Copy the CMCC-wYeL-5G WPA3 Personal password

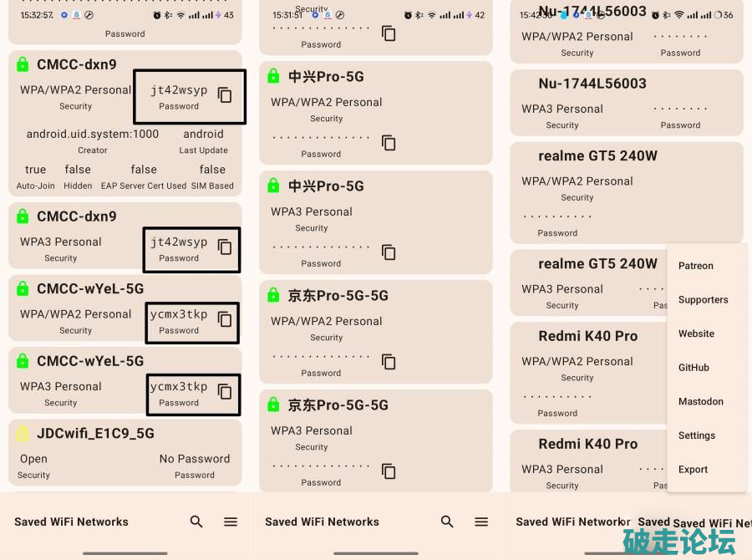(225, 391)
